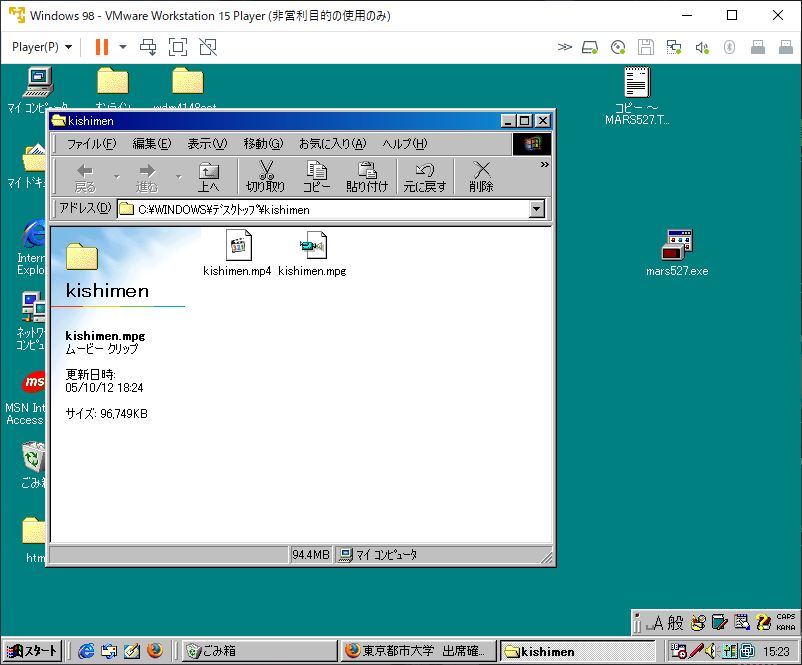802x665 pixels.
Task: Click the IME help question mark icon
Action: click(x=763, y=622)
